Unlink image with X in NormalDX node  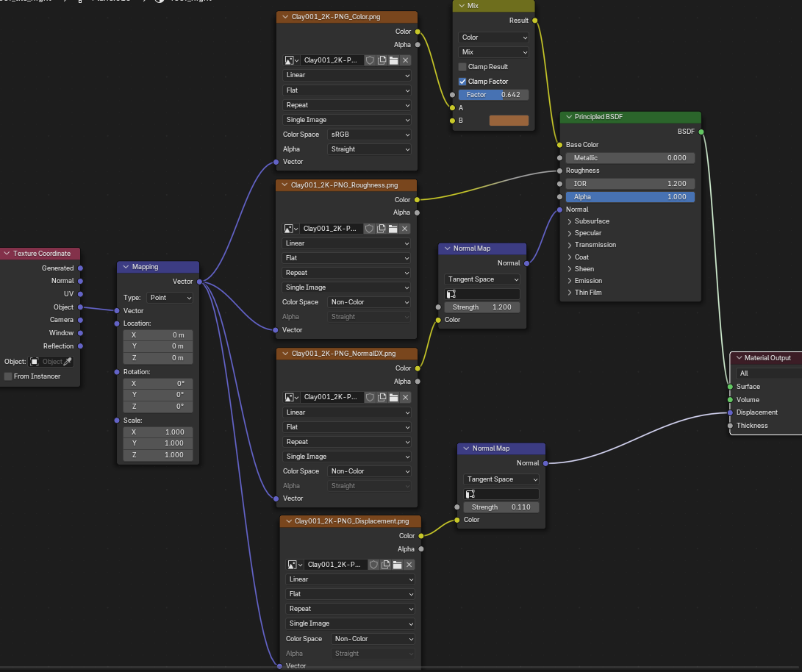point(405,397)
